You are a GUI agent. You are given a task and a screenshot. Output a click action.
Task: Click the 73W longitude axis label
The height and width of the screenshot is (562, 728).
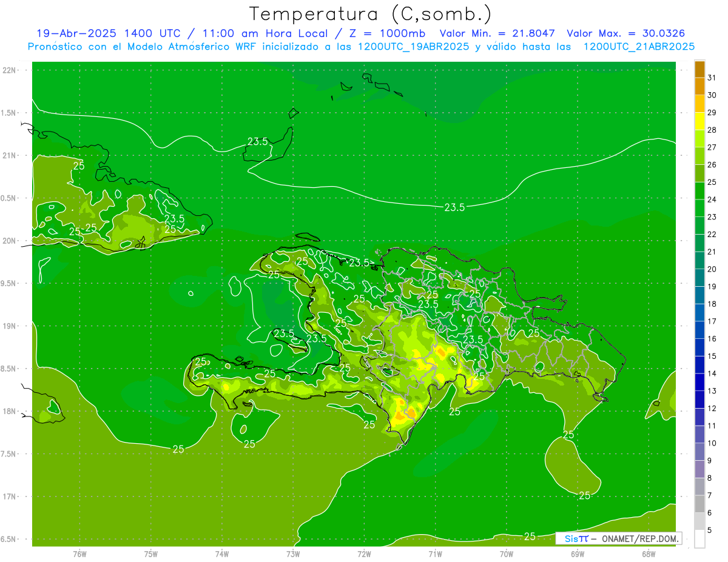pos(293,554)
